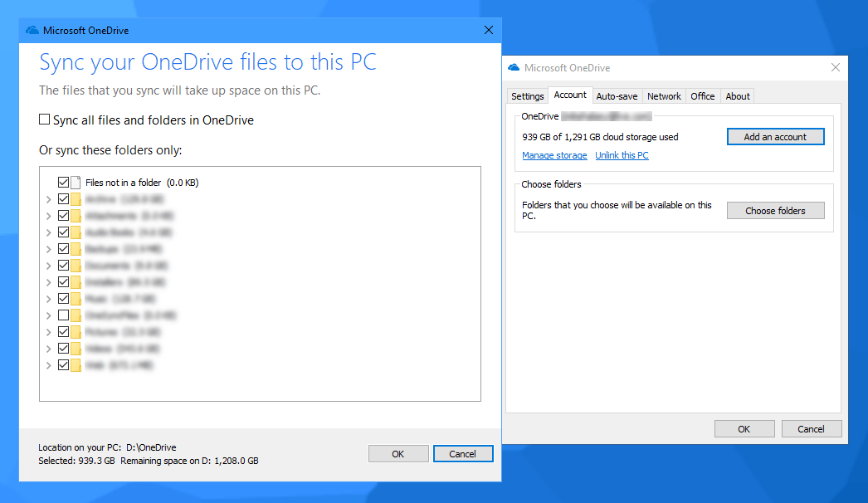Uncheck the last folder checkbox in the sync list
The image size is (868, 503).
[x=63, y=365]
